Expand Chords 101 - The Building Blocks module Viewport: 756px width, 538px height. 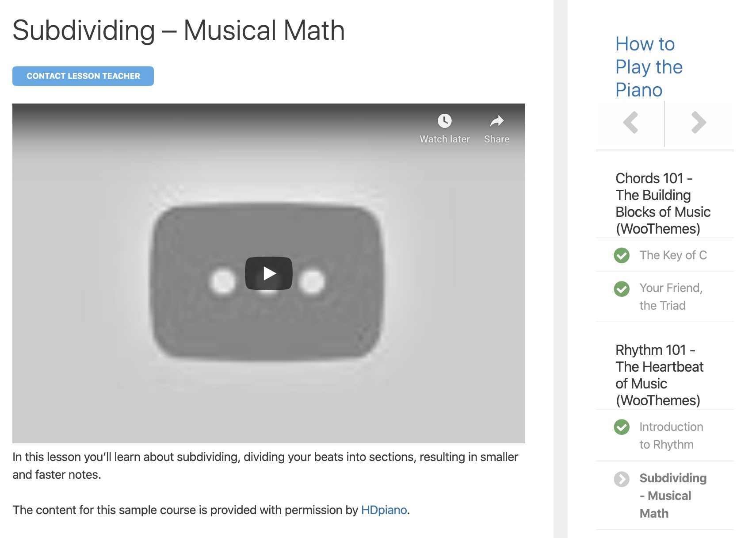(x=663, y=204)
